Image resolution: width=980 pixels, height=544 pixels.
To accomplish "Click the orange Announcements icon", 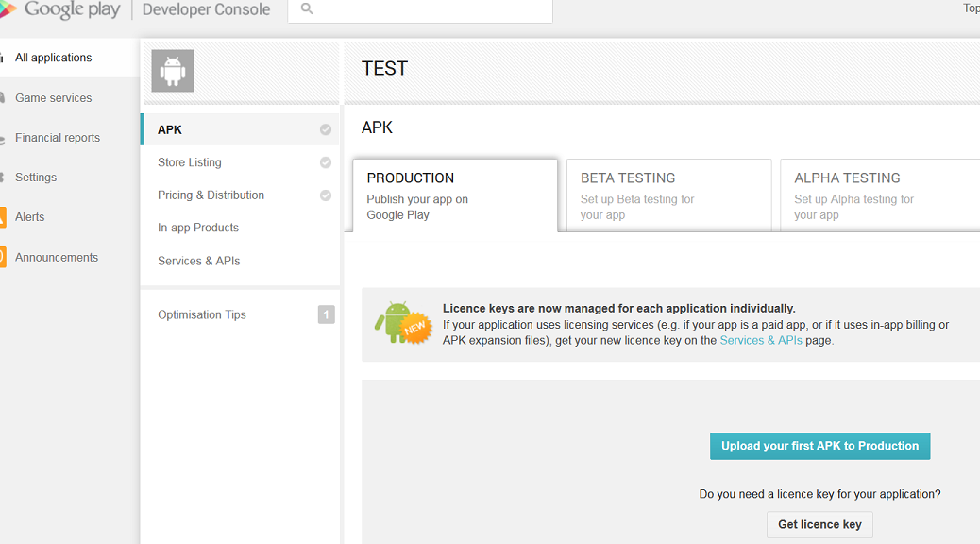I will click(3, 257).
